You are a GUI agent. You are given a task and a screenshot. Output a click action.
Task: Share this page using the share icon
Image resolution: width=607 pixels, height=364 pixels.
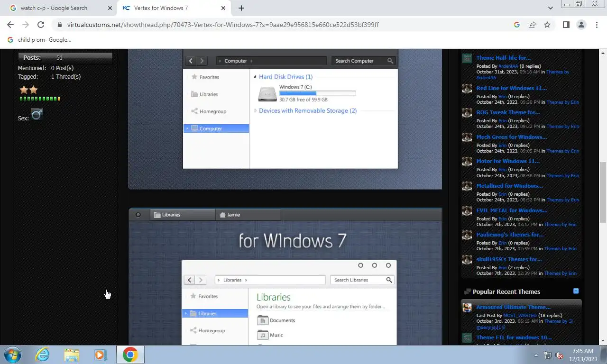(x=532, y=25)
